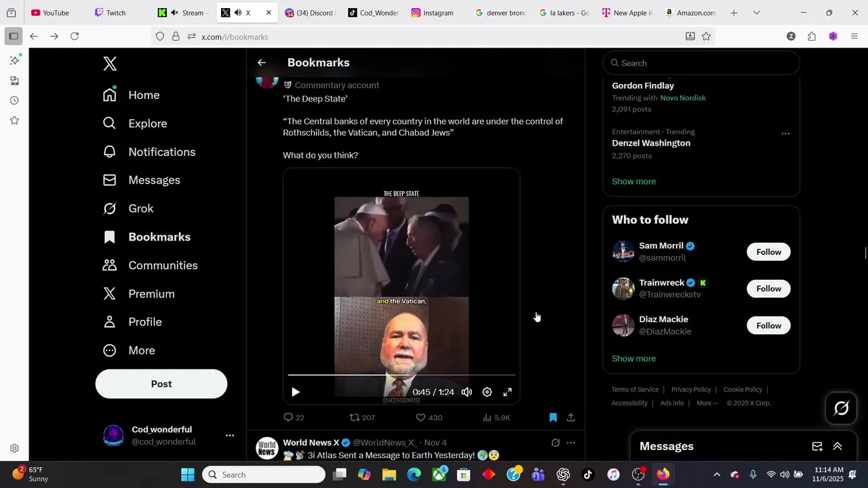The width and height of the screenshot is (868, 488).
Task: Show more Who to follow suggestions
Action: [x=633, y=359]
